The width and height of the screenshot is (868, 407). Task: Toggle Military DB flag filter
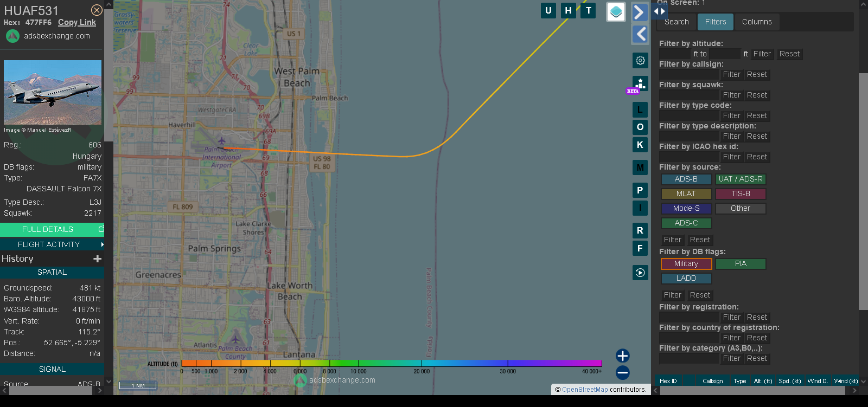pos(686,263)
